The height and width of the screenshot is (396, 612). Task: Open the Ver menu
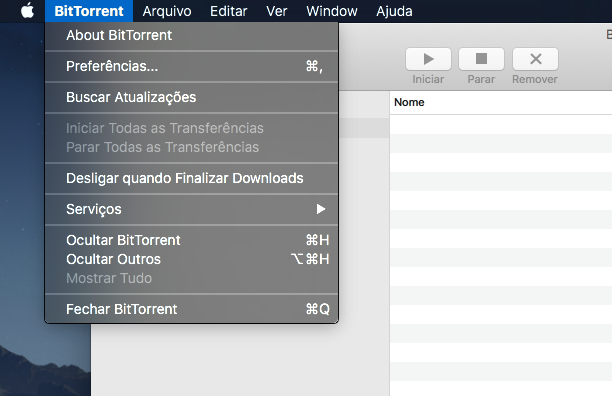click(276, 11)
